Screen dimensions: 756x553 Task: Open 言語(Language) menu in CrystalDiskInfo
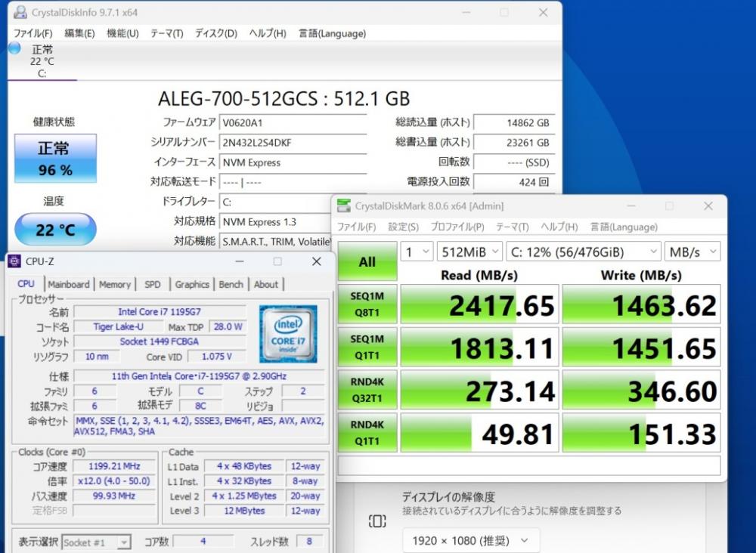point(332,33)
